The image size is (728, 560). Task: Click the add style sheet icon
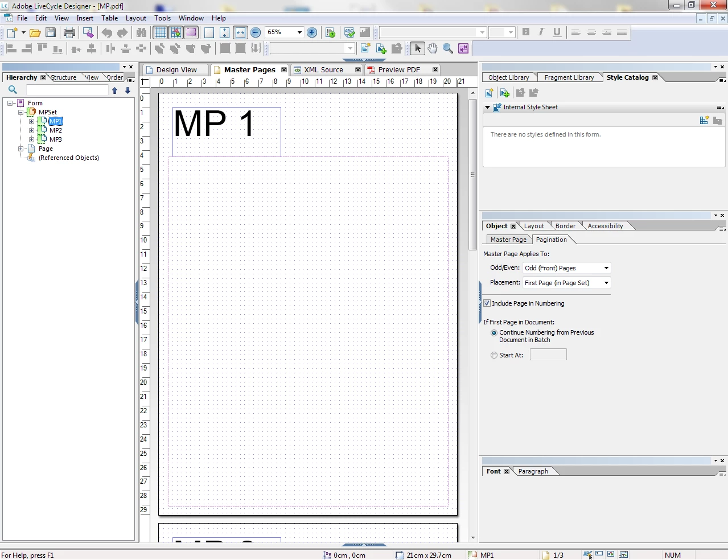504,93
